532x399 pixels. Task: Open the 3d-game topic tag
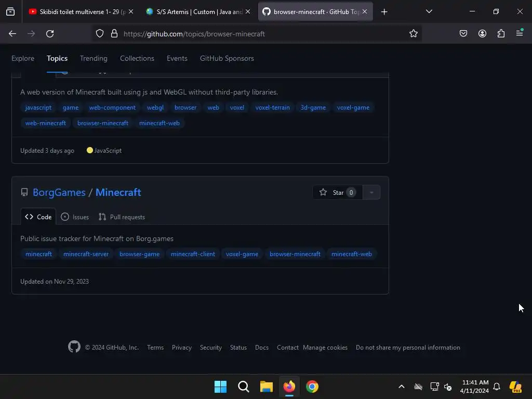(313, 108)
